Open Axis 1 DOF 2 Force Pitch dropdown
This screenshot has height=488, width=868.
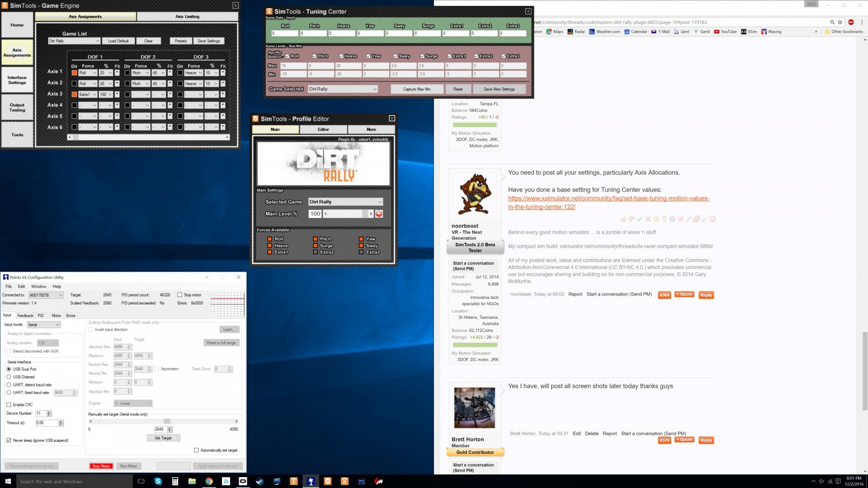(141, 73)
